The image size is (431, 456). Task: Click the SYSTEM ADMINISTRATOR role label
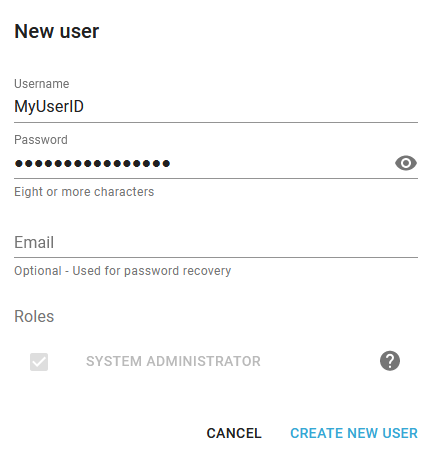(x=173, y=361)
